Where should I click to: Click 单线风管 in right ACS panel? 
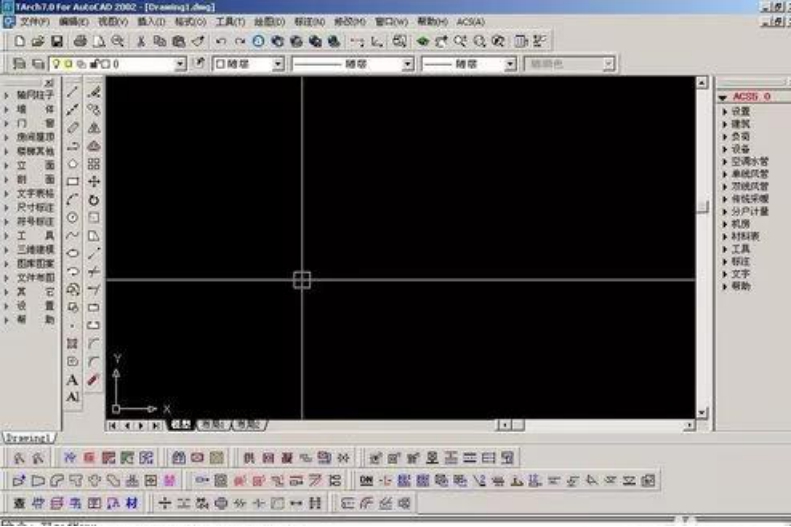750,174
